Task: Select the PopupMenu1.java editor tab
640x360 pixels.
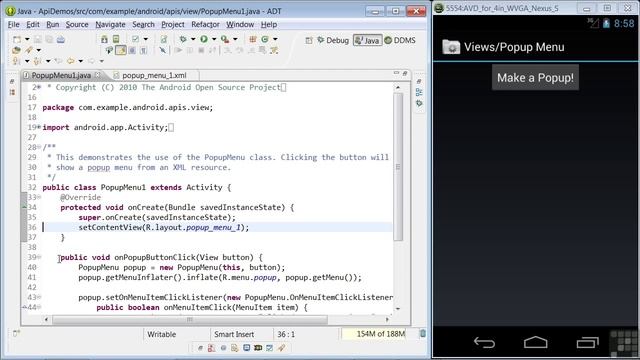Action: tap(61, 75)
